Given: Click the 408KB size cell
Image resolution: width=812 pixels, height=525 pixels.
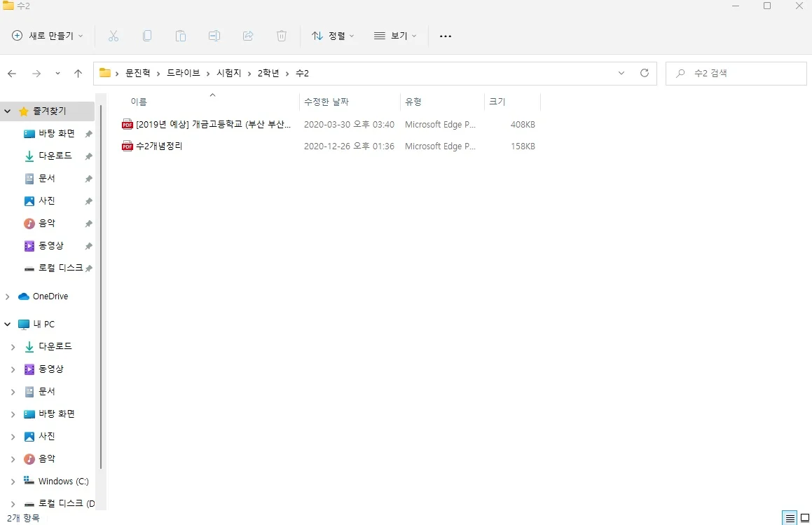Looking at the screenshot, I should [523, 124].
